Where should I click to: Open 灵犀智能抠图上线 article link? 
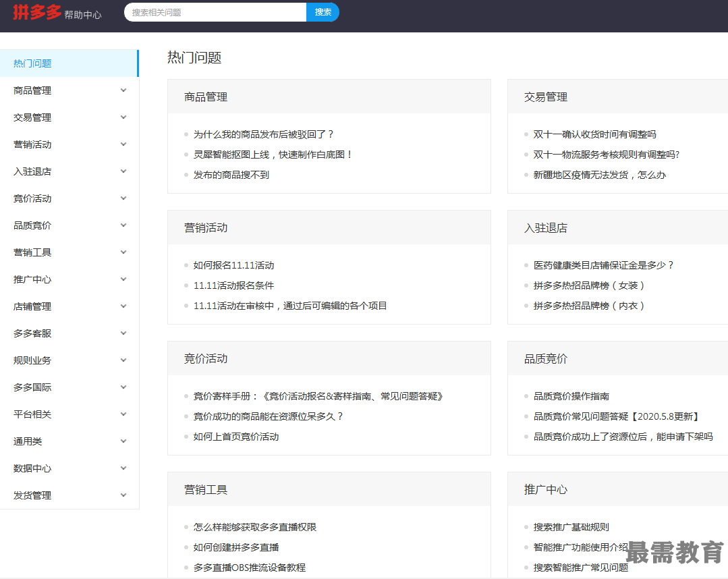(x=273, y=155)
